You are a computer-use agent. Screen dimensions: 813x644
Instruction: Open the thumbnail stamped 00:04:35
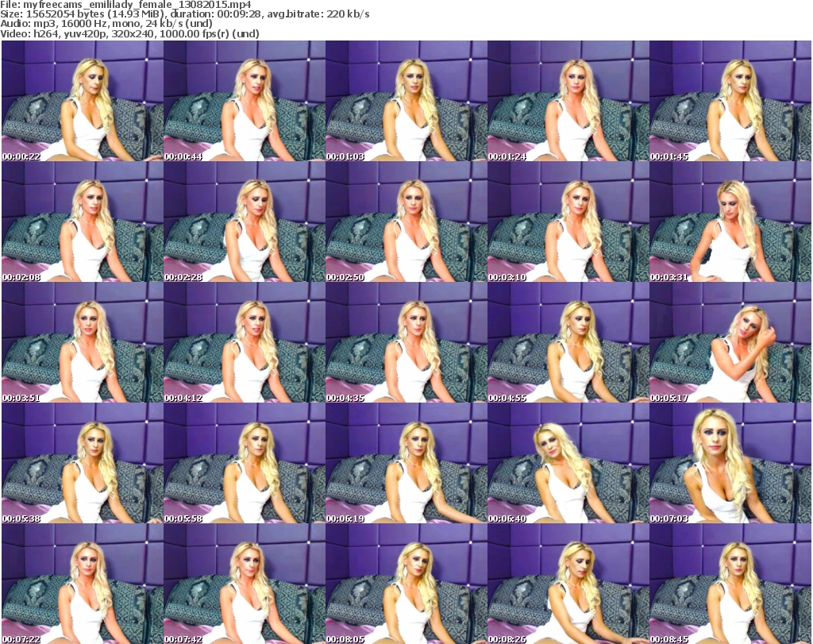[x=406, y=342]
